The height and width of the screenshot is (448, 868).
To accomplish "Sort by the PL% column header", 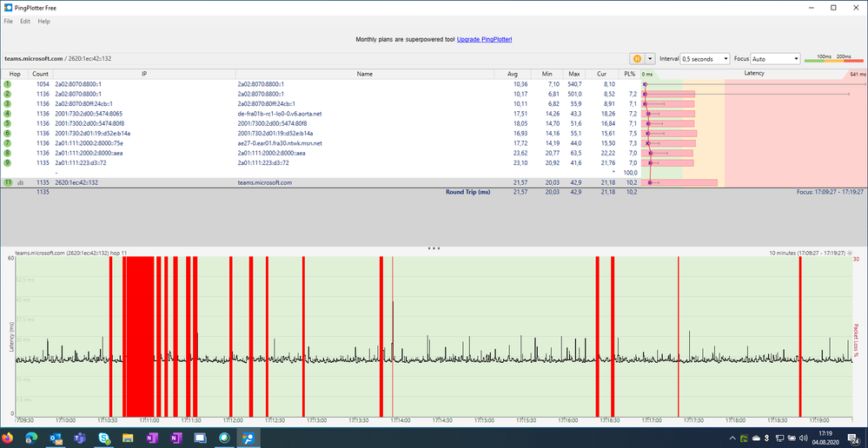I will [x=632, y=74].
